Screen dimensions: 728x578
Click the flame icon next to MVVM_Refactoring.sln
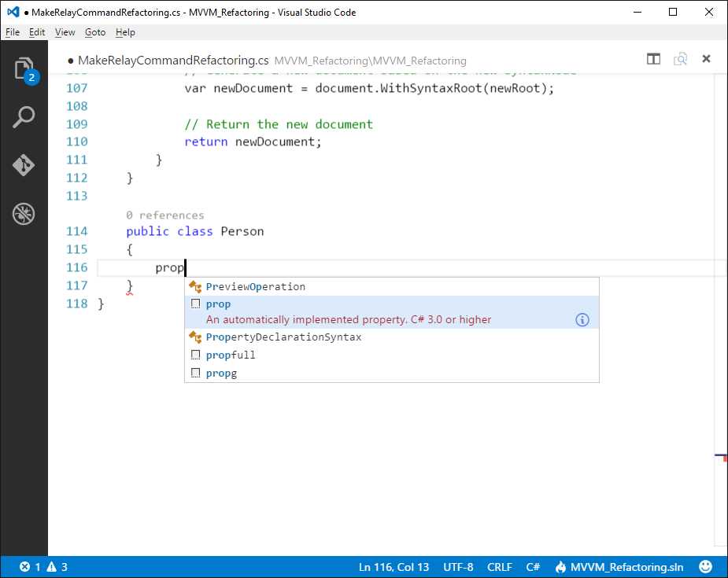pyautogui.click(x=560, y=566)
